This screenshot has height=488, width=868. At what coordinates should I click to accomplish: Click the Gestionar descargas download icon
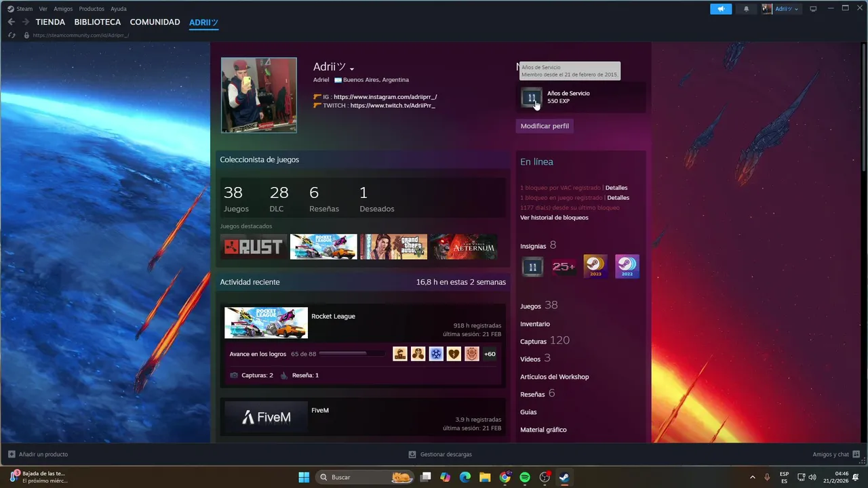pos(412,454)
